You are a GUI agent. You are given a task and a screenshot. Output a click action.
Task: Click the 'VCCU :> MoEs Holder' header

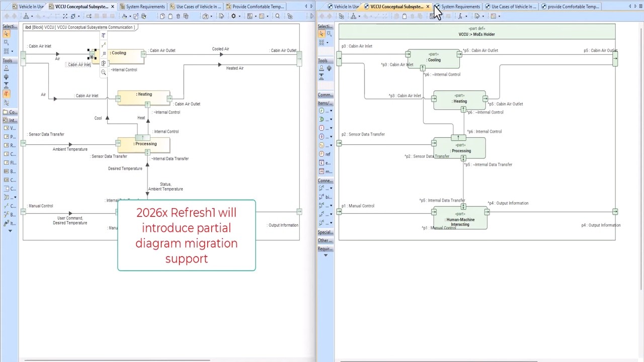pos(476,32)
